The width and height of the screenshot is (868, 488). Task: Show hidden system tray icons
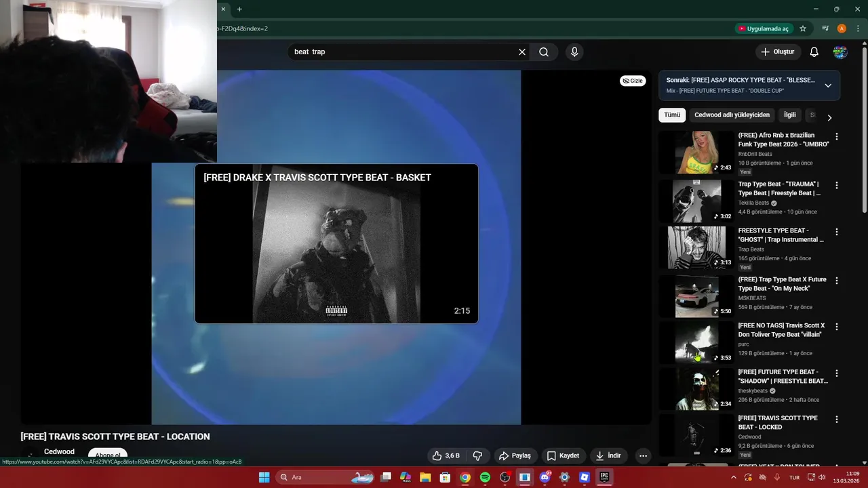coord(733,477)
